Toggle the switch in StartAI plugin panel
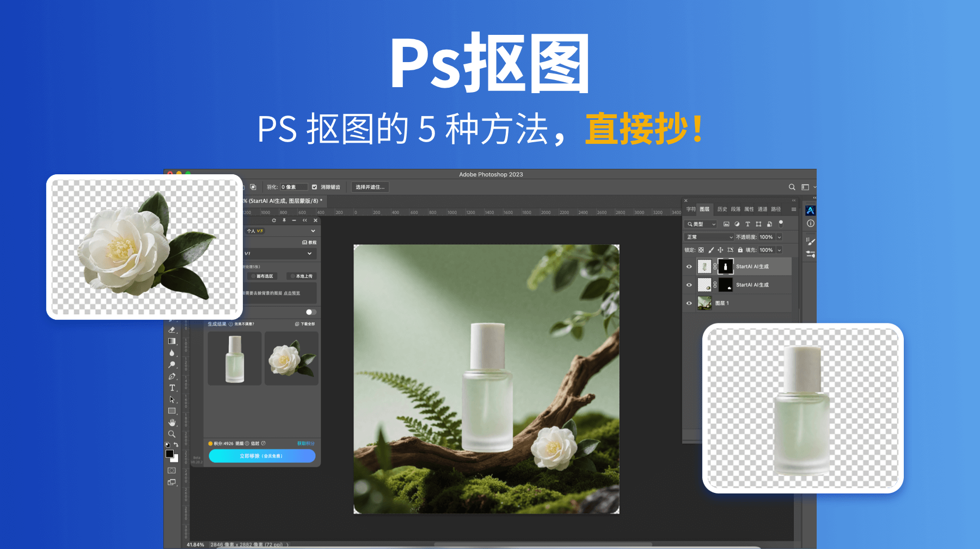Image resolution: width=980 pixels, height=549 pixels. click(x=311, y=312)
